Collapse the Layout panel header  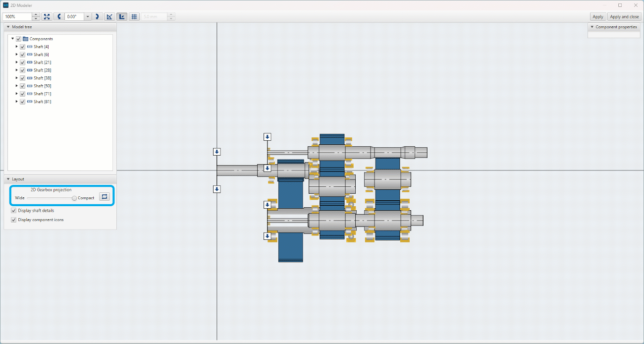pos(8,179)
